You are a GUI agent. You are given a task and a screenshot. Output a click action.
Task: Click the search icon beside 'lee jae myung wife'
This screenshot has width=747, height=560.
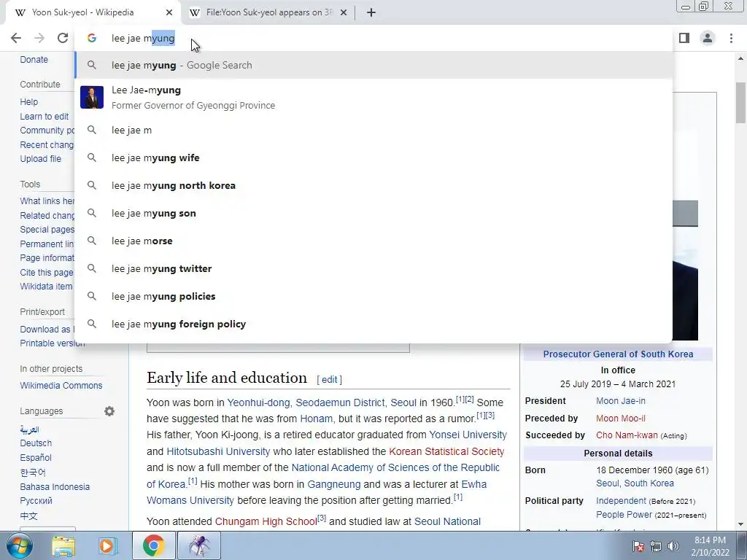click(92, 157)
